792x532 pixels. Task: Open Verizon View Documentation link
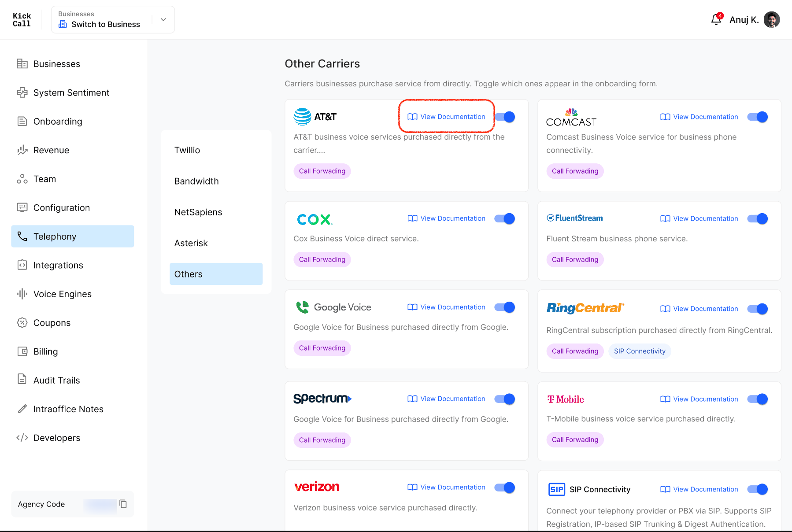point(447,487)
